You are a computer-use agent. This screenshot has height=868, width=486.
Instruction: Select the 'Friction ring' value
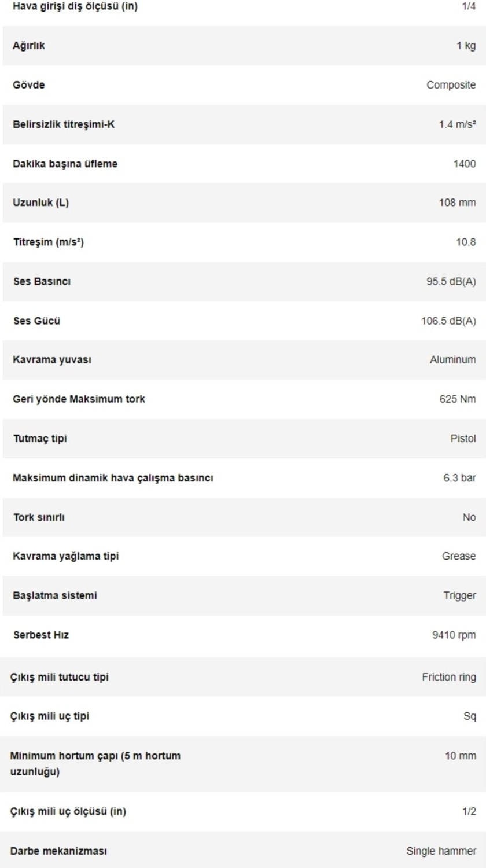point(448,677)
